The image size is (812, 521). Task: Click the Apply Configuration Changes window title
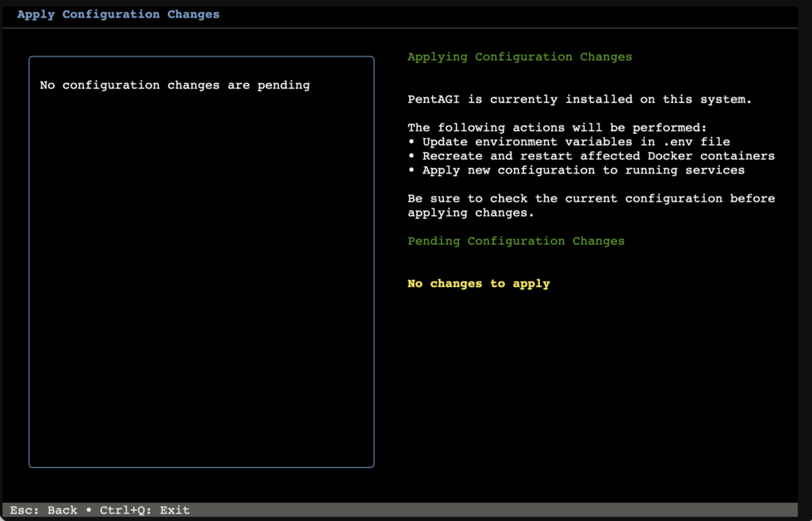tap(118, 14)
